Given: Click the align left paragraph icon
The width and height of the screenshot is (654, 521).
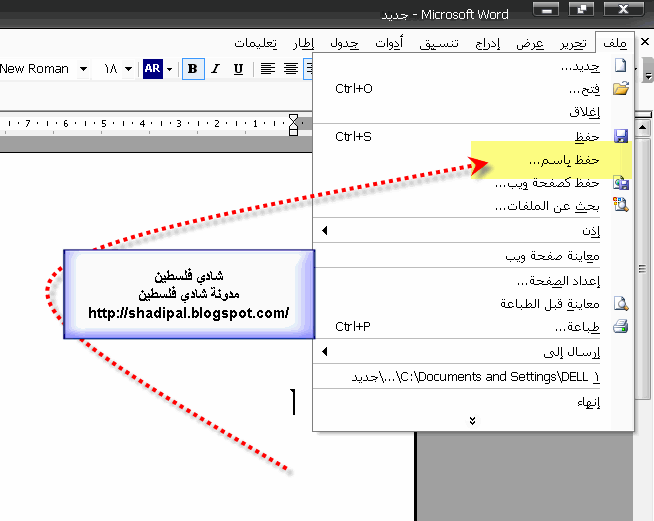Looking at the screenshot, I should pos(268,68).
